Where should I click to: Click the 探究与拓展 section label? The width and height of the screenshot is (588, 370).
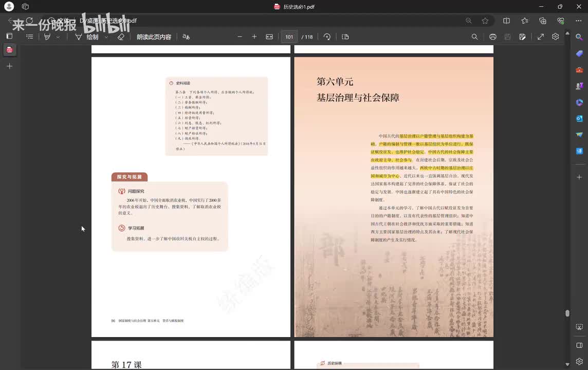click(130, 177)
